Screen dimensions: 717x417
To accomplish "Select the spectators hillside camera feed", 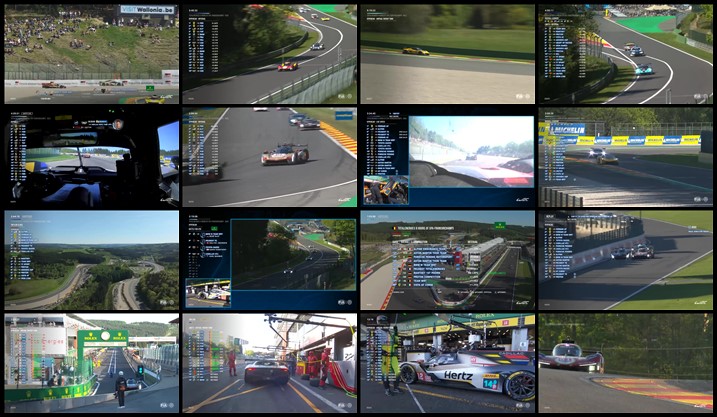I will pyautogui.click(x=91, y=53).
